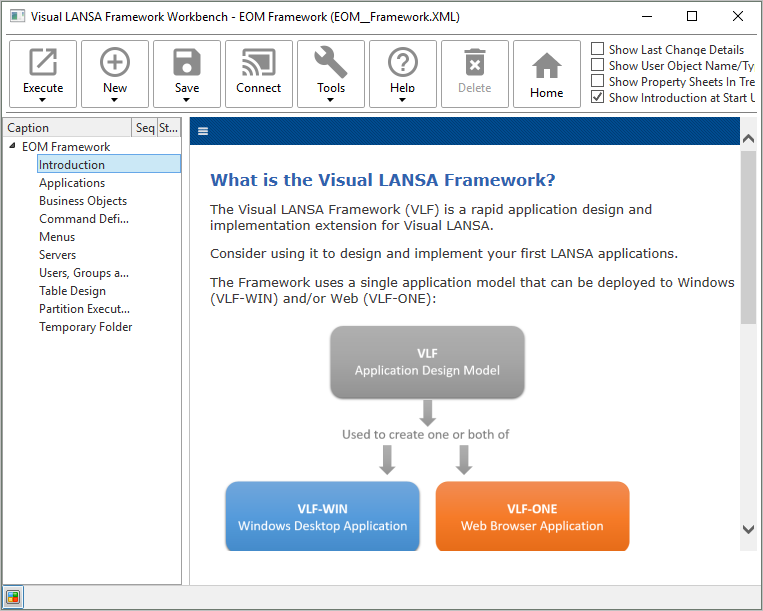Click the VLF-WIN Windows Desktop Application box
Image resolution: width=763 pixels, height=611 pixels.
tap(322, 516)
